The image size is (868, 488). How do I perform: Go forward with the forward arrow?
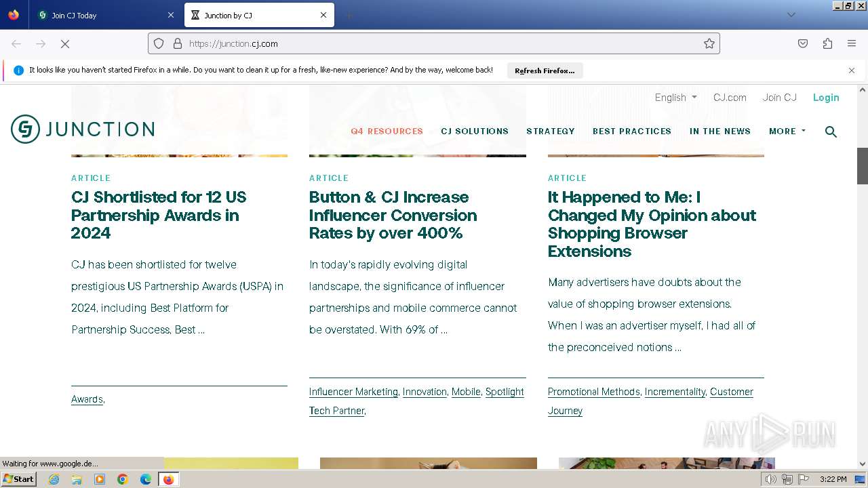coord(41,43)
